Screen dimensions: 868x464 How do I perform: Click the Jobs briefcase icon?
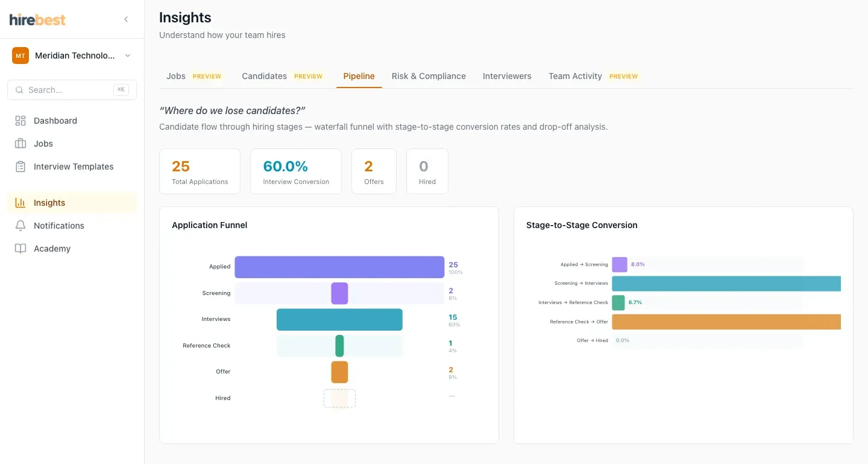click(20, 144)
